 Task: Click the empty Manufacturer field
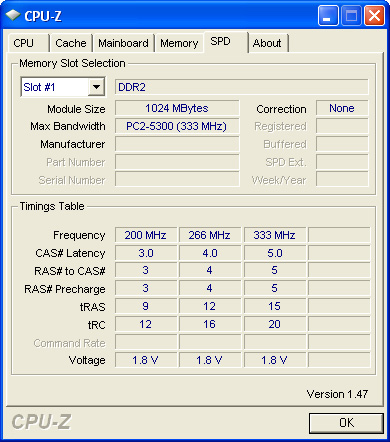click(x=177, y=144)
